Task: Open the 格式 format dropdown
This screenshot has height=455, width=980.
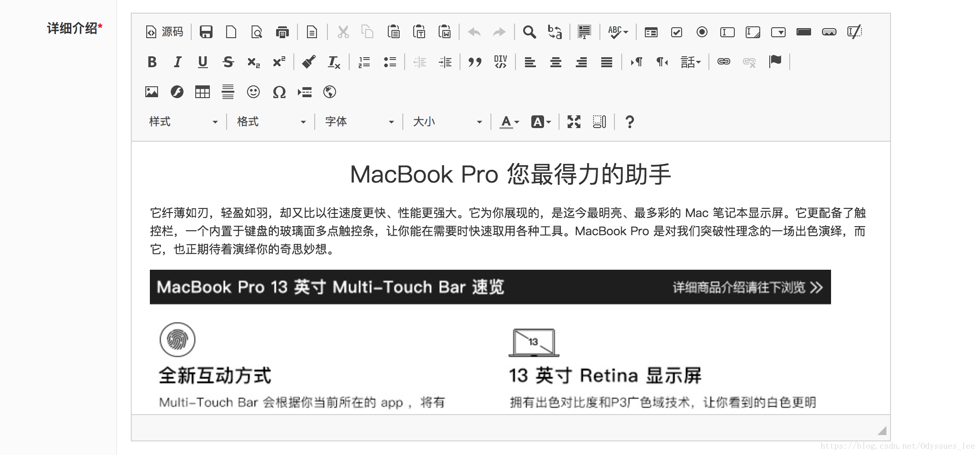Action: tap(272, 122)
